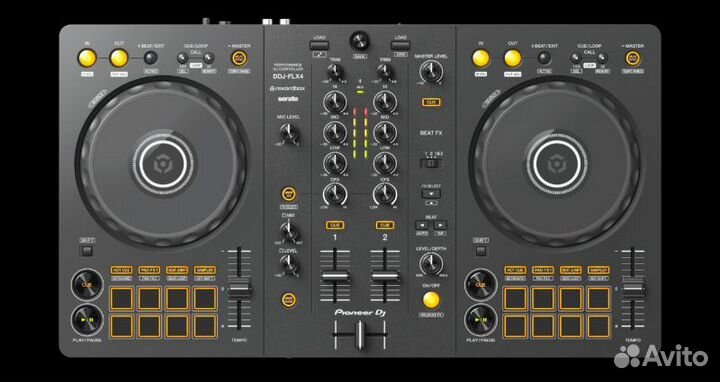
Task: Click the channel 1 MID EQ knob
Action: [335, 133]
